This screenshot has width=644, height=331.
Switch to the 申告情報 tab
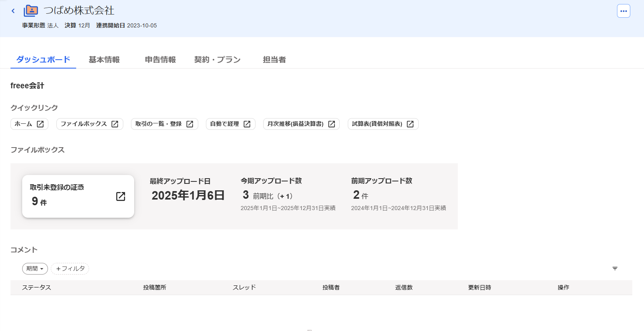[x=160, y=60]
